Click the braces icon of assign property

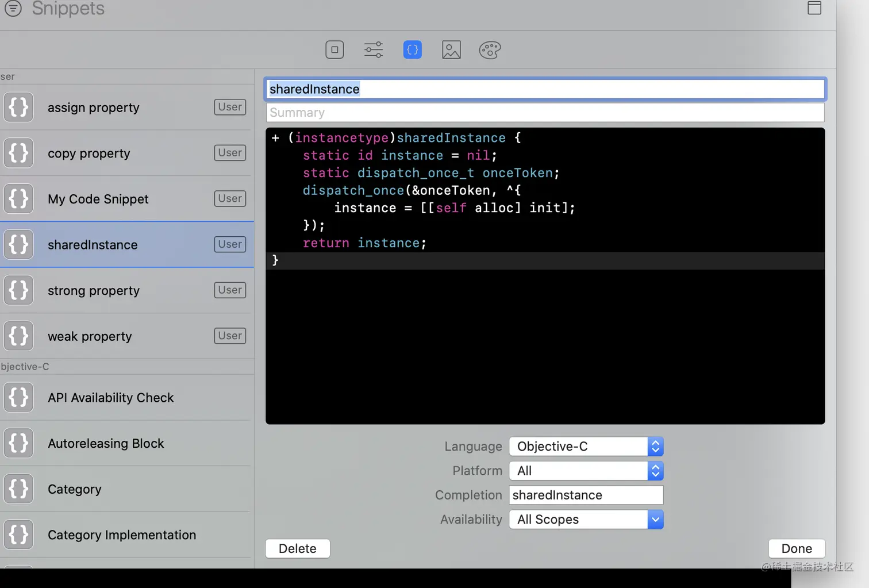18,107
